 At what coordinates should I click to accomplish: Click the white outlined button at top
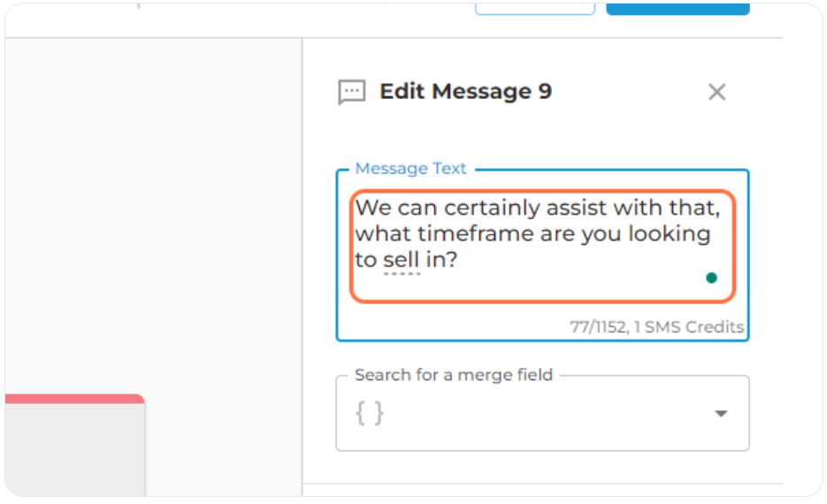[x=535, y=9]
